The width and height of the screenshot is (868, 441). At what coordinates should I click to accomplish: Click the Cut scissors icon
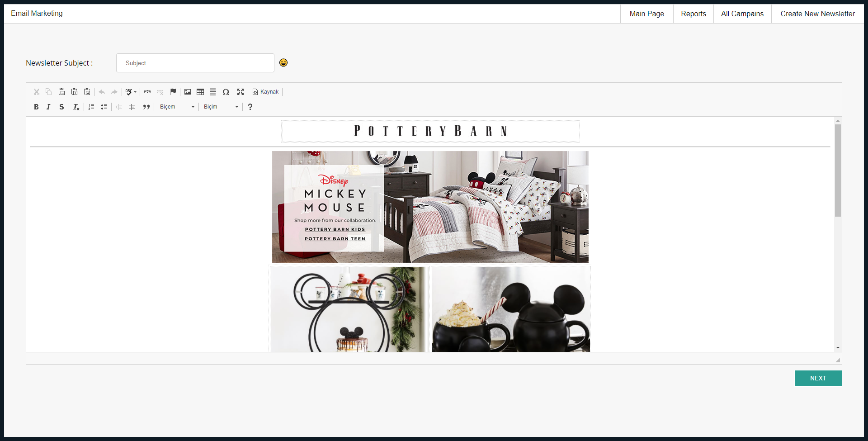click(x=37, y=92)
